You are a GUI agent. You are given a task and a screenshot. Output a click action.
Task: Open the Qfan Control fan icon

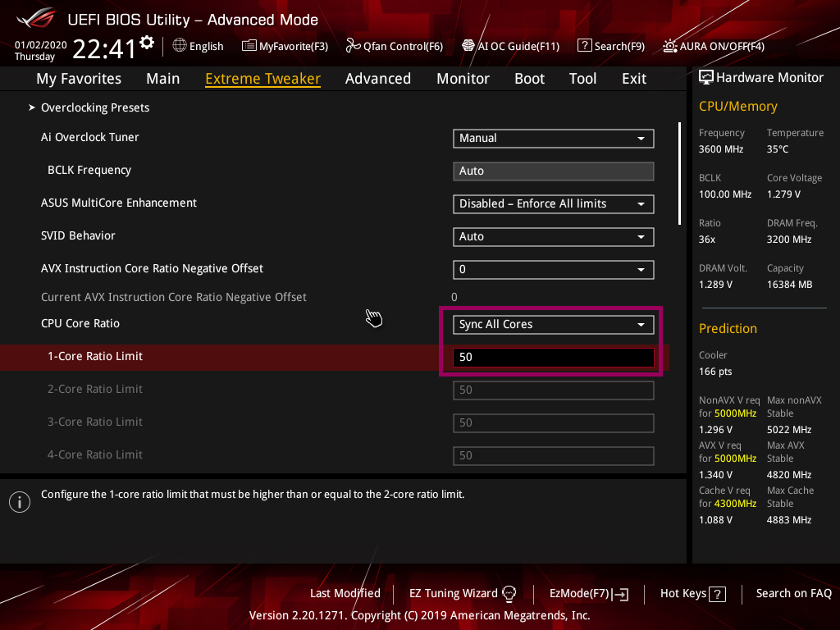pos(353,46)
